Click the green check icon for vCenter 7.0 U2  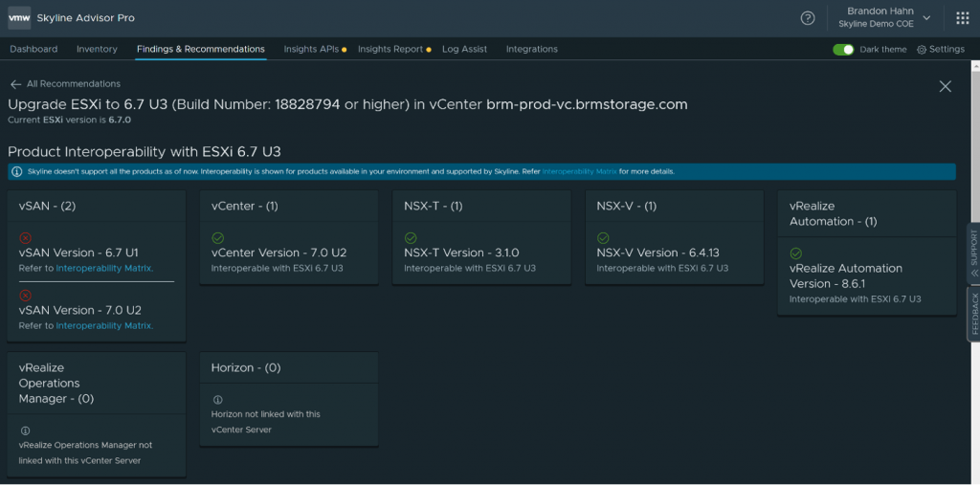tap(217, 237)
